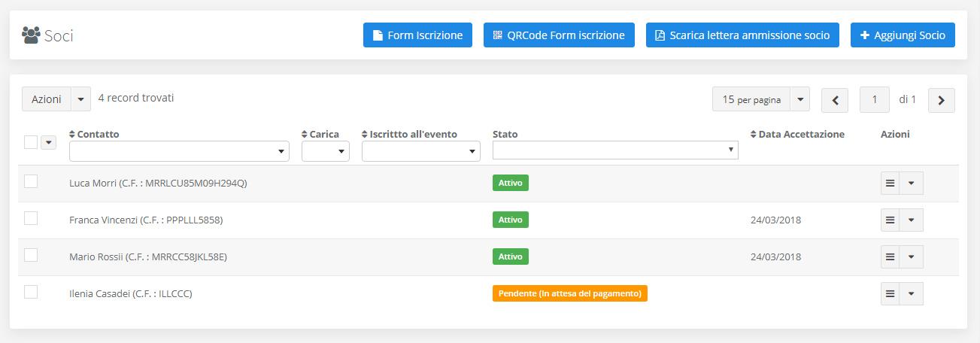Open actions menu icon for Luca Morri

pos(890,183)
